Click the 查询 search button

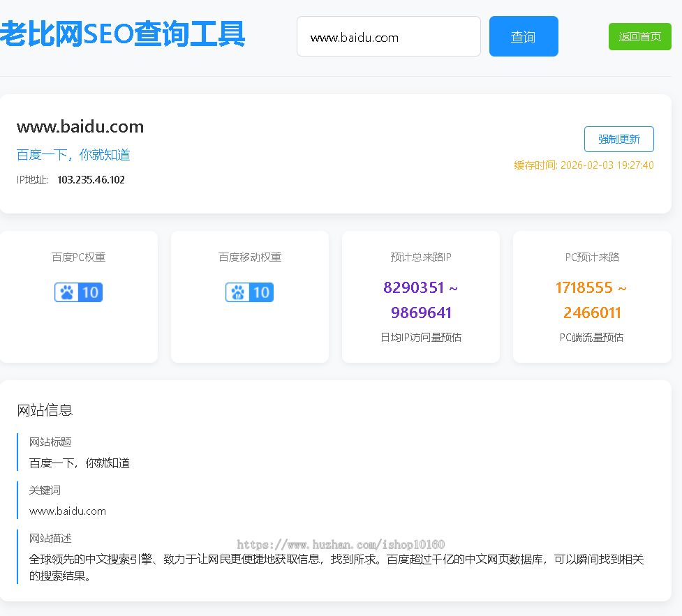click(x=524, y=36)
